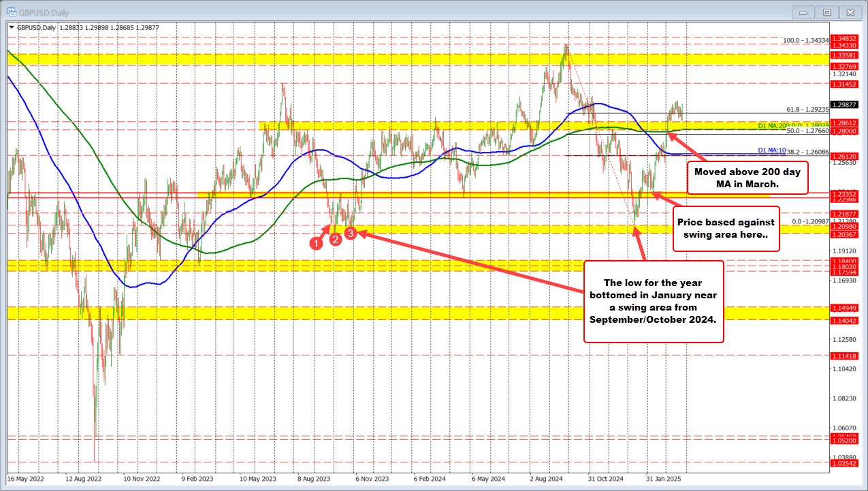868x491 pixels.
Task: Select the 'Moved above 200 day MA in March' callout
Action: click(748, 176)
